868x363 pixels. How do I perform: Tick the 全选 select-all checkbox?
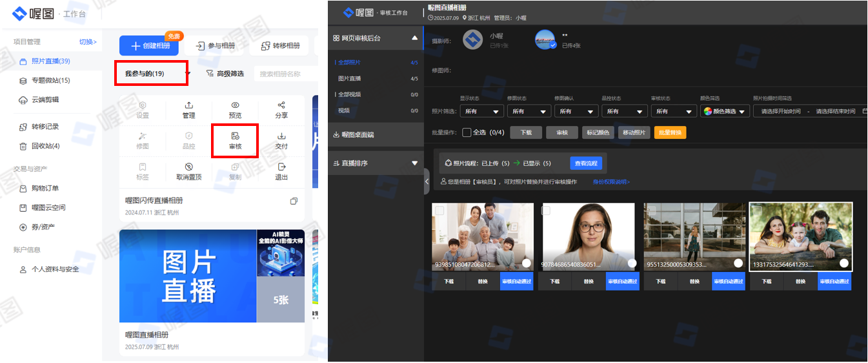(x=467, y=132)
